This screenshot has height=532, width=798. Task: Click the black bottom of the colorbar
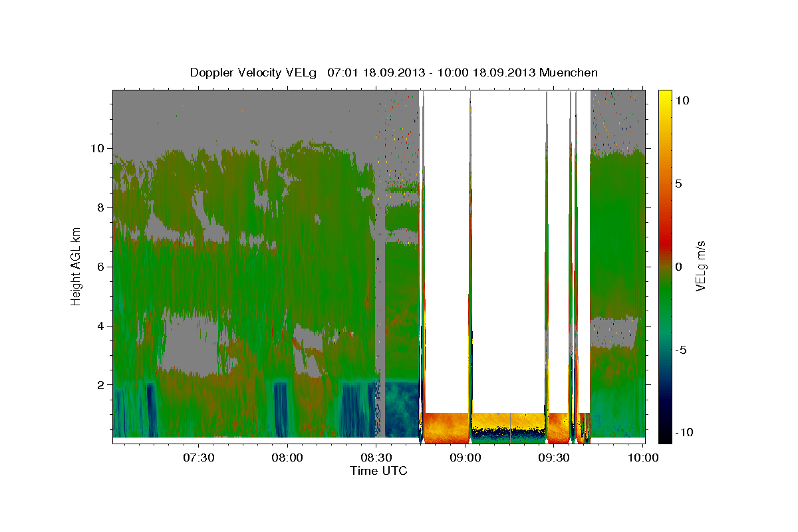pos(665,436)
